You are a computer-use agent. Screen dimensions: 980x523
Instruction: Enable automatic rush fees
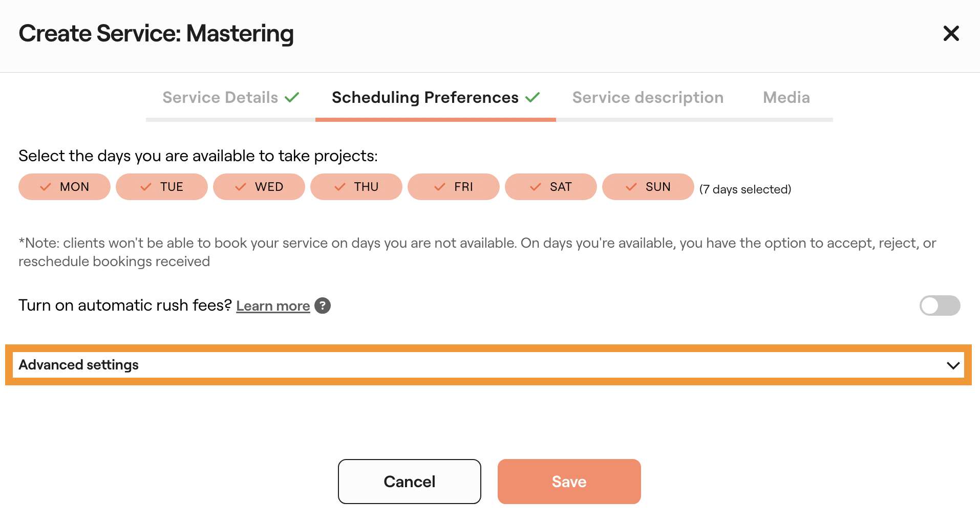click(x=940, y=306)
